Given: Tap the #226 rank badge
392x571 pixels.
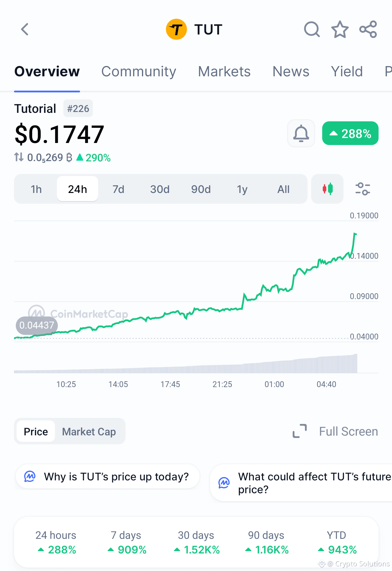Looking at the screenshot, I should pos(78,108).
